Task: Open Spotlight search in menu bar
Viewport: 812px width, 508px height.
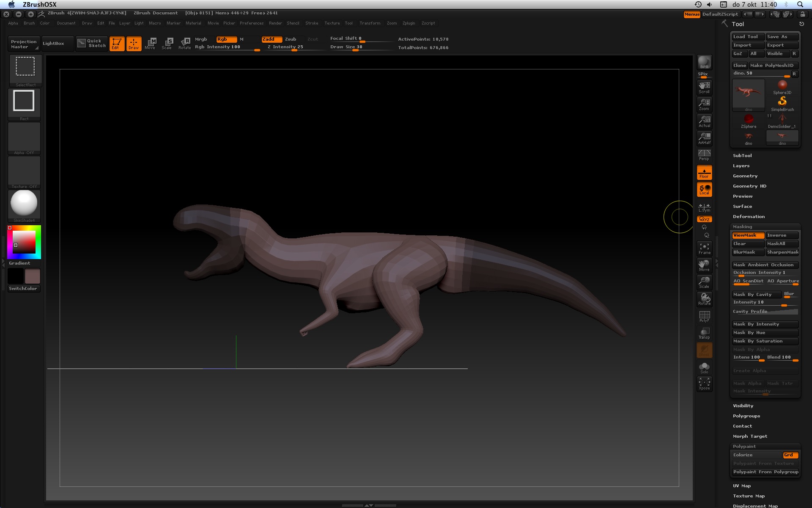Action: click(x=800, y=4)
